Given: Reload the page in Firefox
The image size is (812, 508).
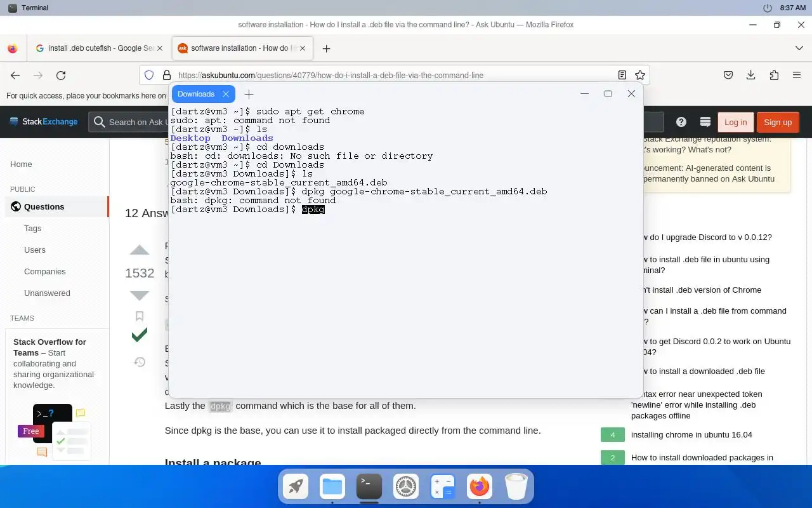Looking at the screenshot, I should pos(61,75).
